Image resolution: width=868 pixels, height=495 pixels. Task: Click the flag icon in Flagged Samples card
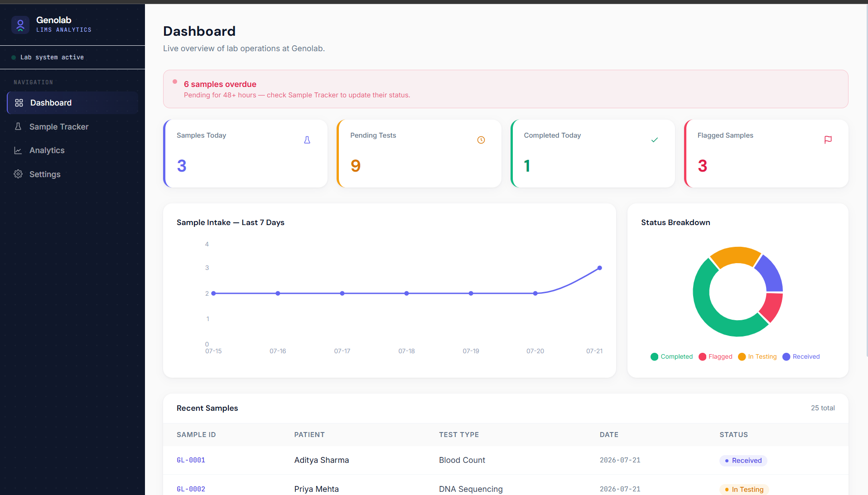pyautogui.click(x=828, y=140)
